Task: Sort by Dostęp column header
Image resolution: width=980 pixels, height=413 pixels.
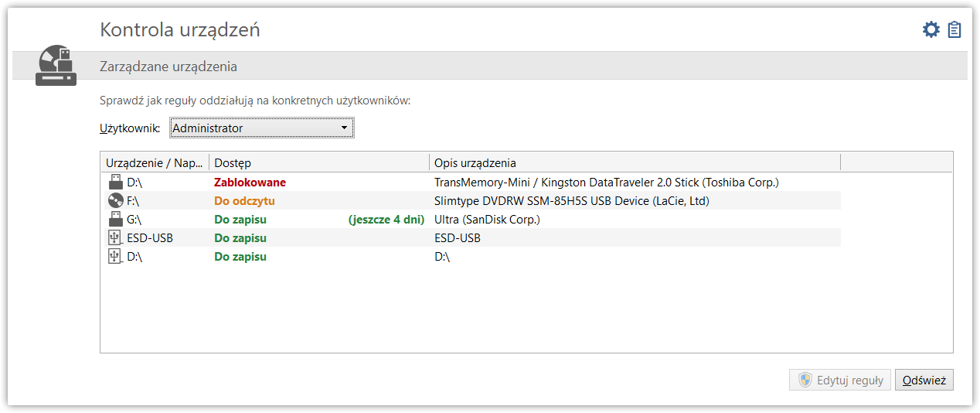Action: click(318, 163)
